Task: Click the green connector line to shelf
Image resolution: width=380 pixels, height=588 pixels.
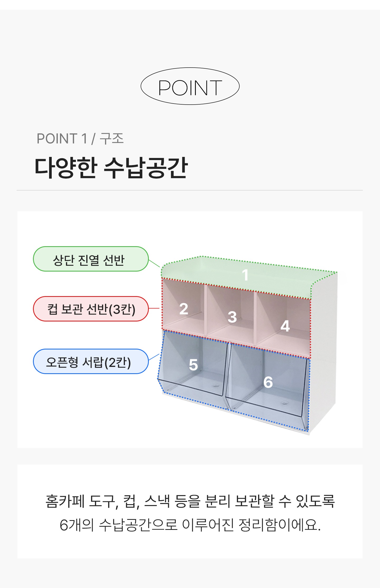Action: pos(154,263)
